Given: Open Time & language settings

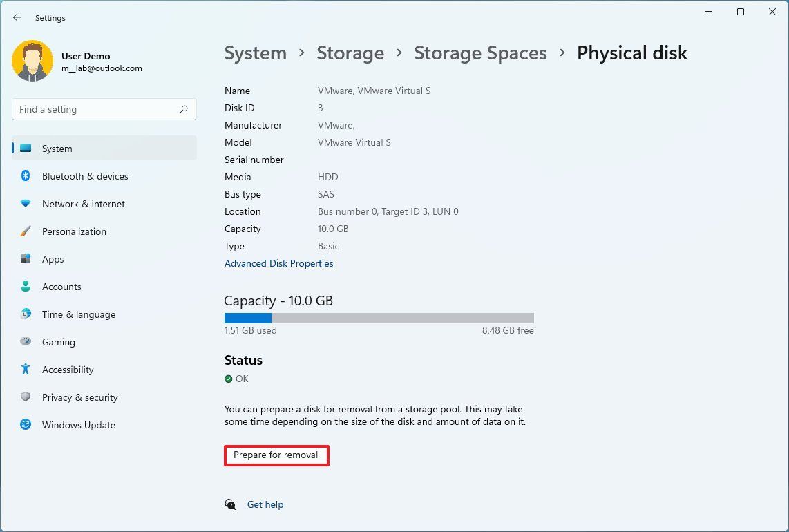Looking at the screenshot, I should point(25,314).
